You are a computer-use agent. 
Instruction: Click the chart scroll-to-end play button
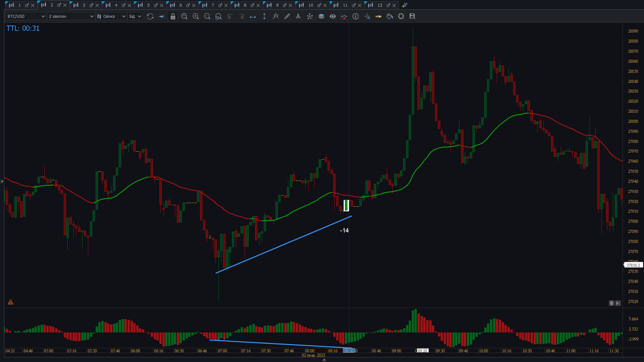pyautogui.click(x=618, y=303)
